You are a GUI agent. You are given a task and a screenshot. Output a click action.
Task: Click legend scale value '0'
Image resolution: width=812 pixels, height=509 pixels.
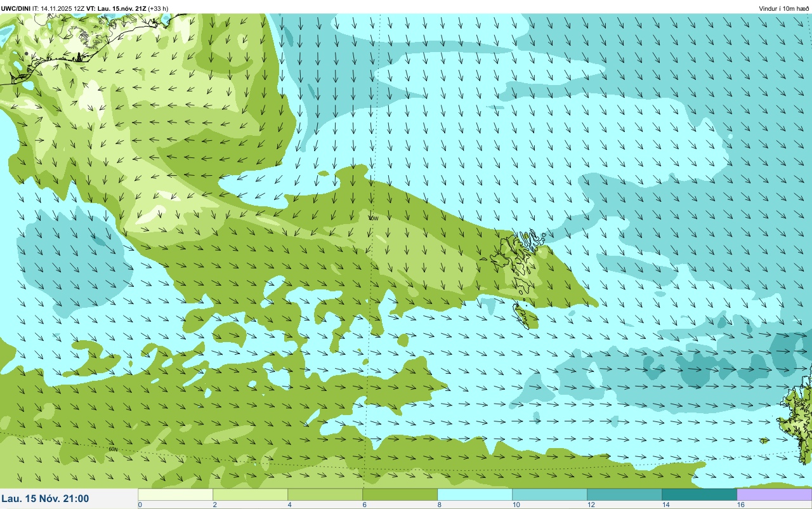[140, 505]
